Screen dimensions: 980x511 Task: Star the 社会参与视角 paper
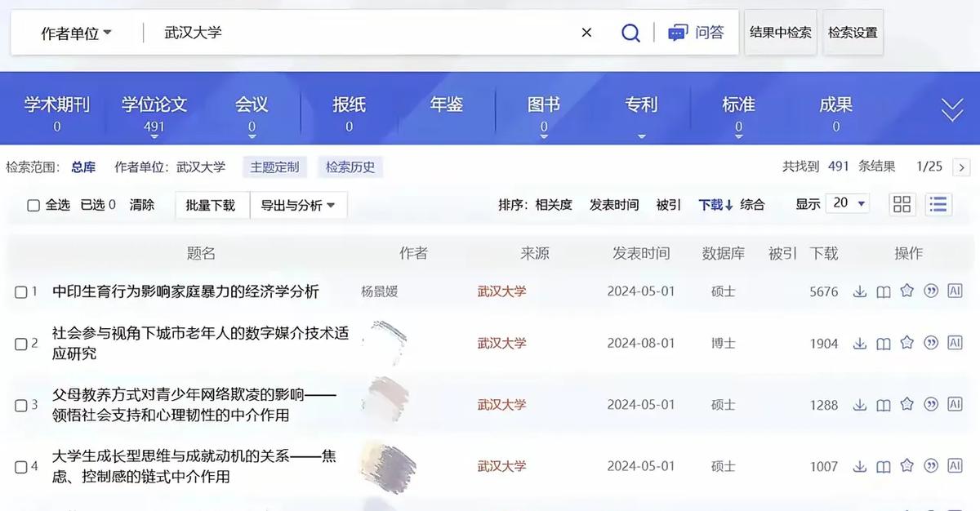tap(906, 343)
